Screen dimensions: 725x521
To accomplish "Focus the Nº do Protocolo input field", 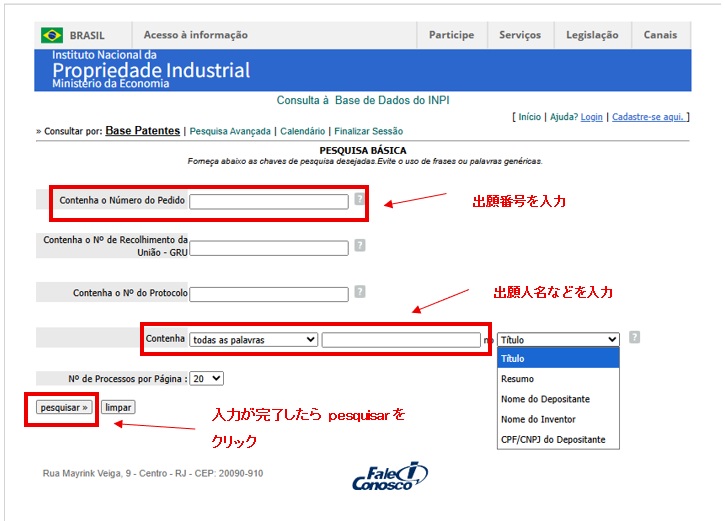I will 269,294.
